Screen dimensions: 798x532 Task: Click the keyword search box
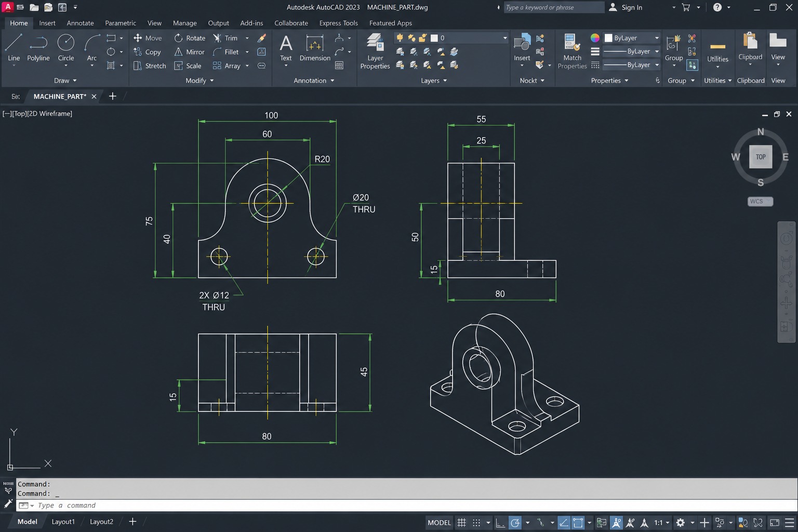[x=554, y=7]
